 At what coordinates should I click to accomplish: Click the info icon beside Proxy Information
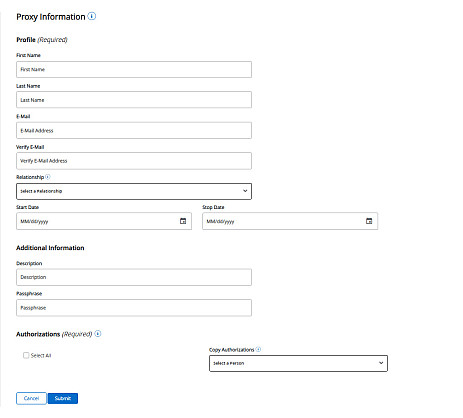click(92, 16)
